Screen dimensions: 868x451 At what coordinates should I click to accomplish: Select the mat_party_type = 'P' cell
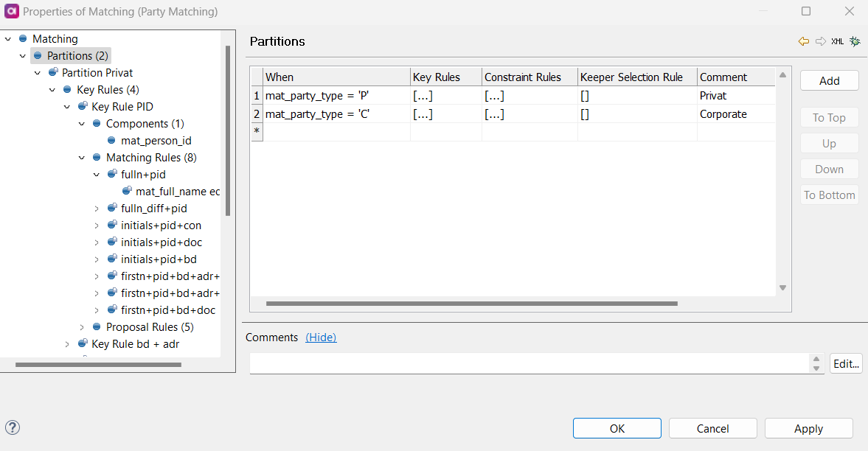click(x=336, y=96)
